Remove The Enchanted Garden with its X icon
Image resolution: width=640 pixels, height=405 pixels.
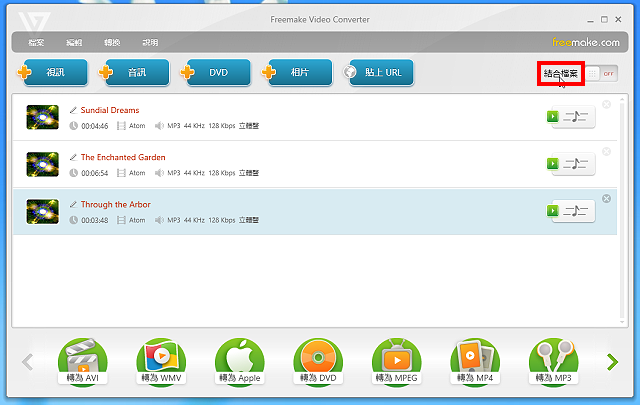click(607, 151)
